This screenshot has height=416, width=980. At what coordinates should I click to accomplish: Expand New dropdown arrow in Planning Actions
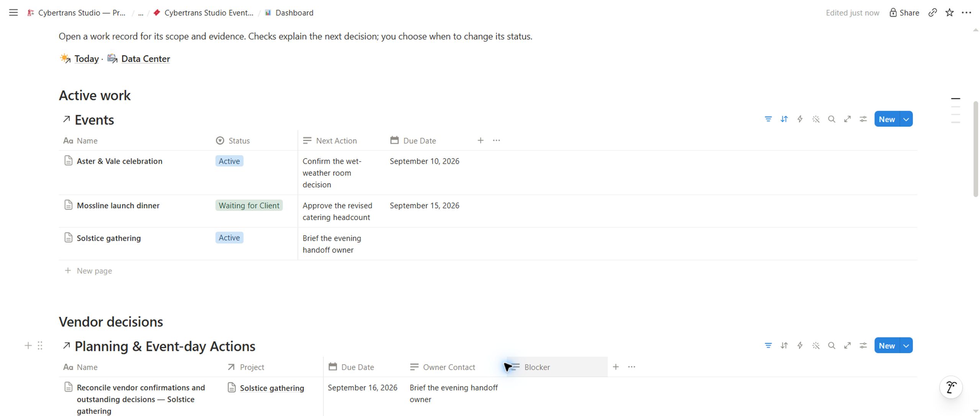tap(906, 346)
